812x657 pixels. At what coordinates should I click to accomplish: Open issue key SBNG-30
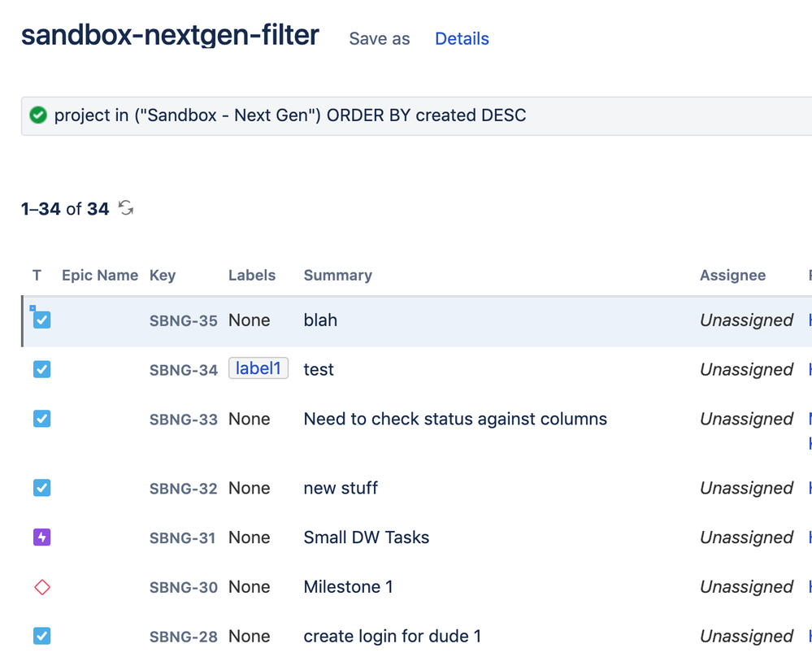[x=184, y=587]
